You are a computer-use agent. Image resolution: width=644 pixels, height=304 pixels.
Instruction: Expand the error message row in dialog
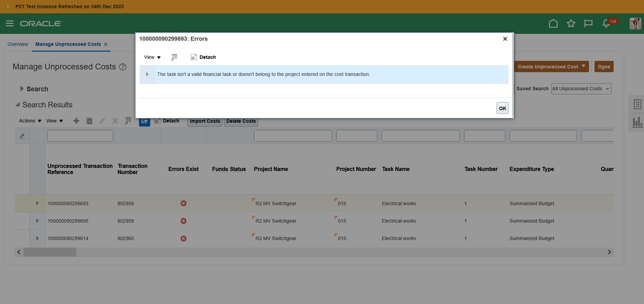coord(147,74)
